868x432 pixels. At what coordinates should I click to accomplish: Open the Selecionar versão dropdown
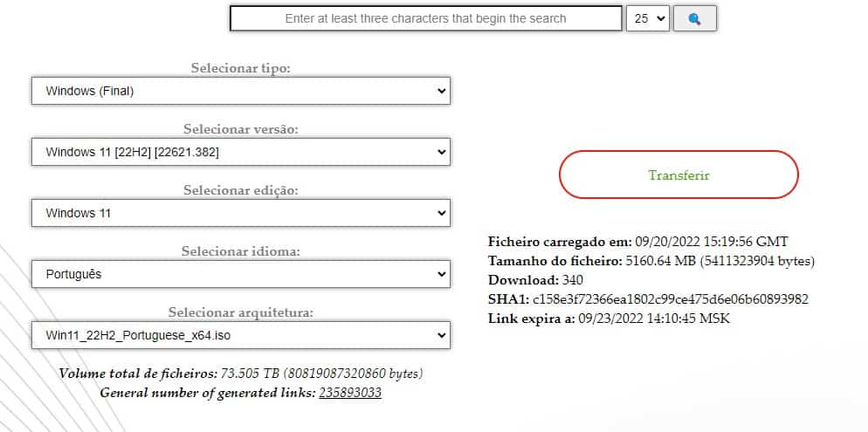pyautogui.click(x=241, y=152)
